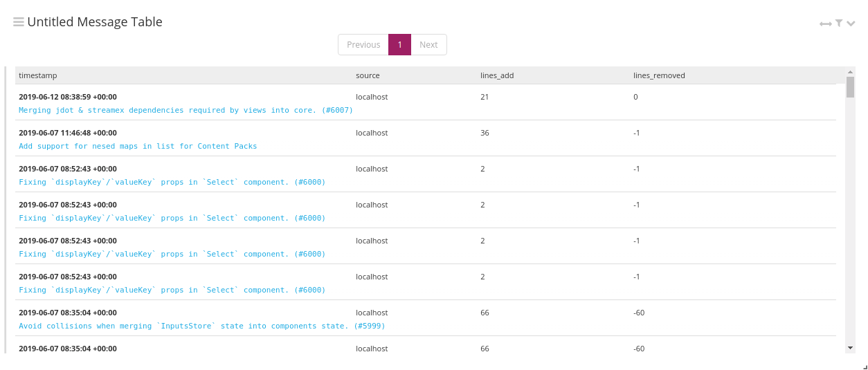Viewport: 868px width, 370px height.
Task: Click the table's vertical scrollbar thumb
Action: click(850, 87)
